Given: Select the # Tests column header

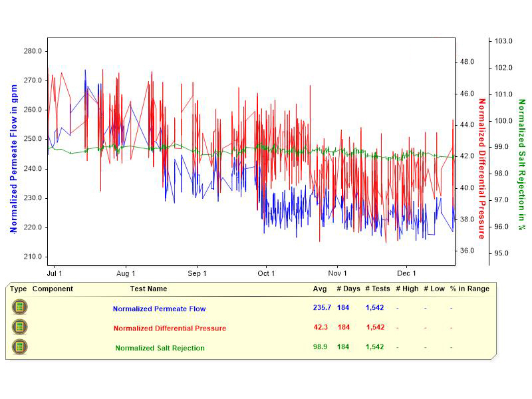Looking at the screenshot, I should click(378, 289).
